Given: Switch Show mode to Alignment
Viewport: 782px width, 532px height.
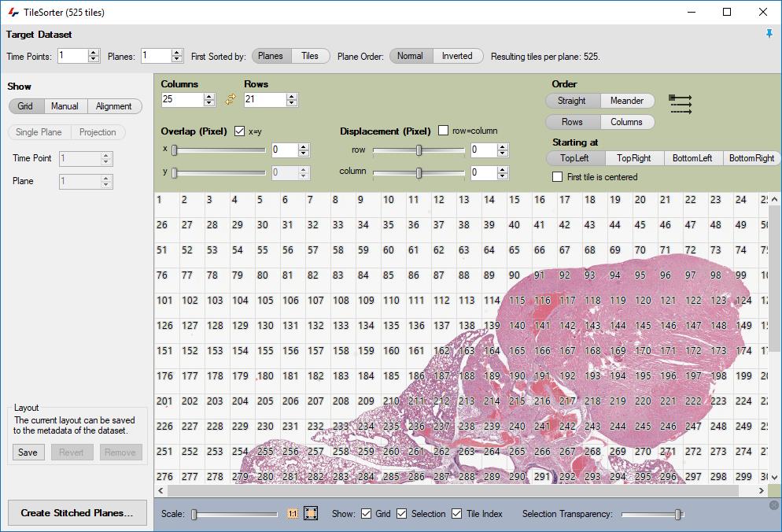Looking at the screenshot, I should (x=114, y=105).
